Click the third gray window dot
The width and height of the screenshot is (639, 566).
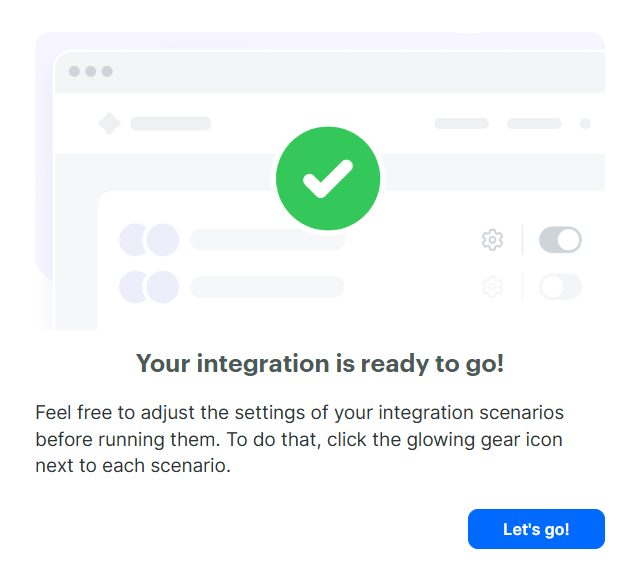107,71
